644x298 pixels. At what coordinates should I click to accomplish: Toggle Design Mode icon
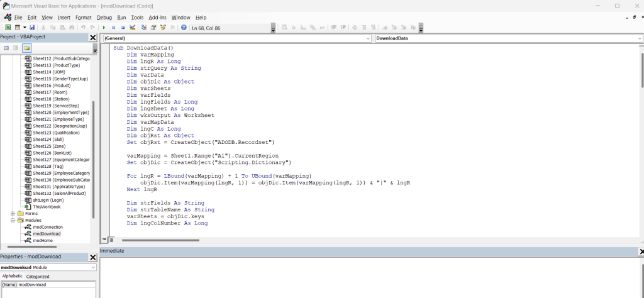click(x=132, y=28)
